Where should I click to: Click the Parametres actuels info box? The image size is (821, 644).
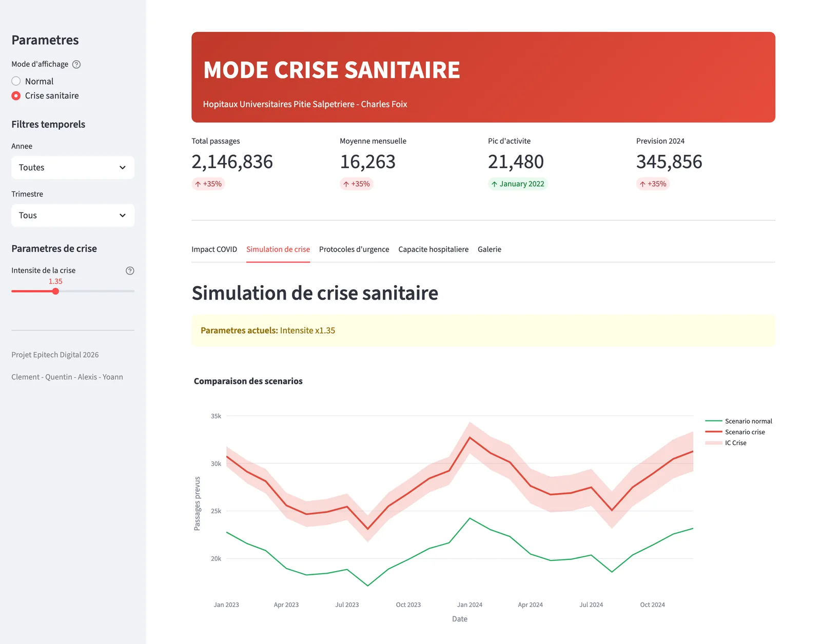click(483, 331)
